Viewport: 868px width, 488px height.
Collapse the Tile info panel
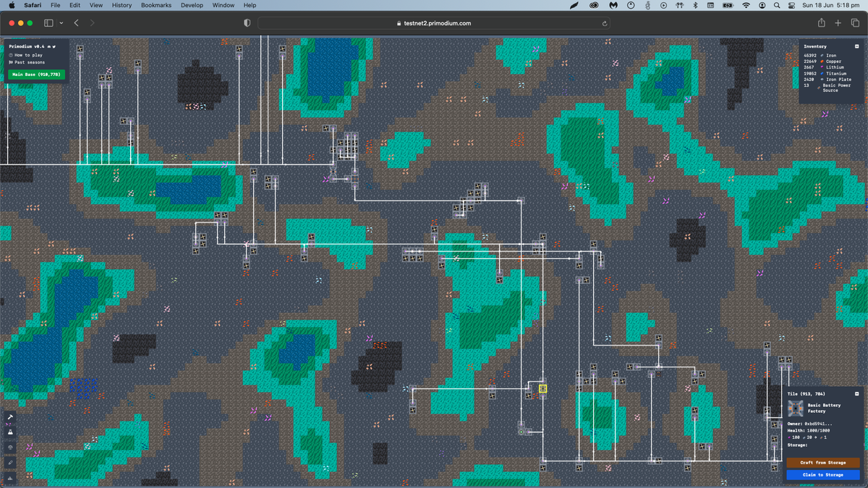pos(857,394)
